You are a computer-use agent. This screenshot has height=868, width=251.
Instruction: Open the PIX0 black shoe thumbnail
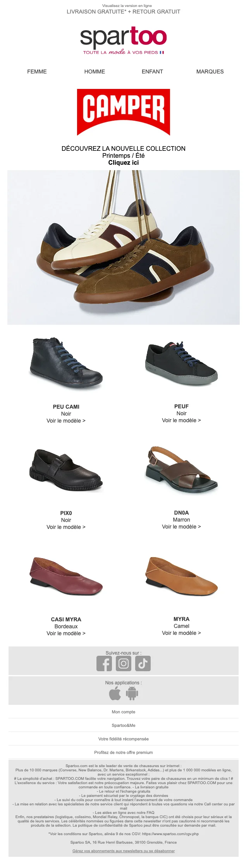[66, 470]
